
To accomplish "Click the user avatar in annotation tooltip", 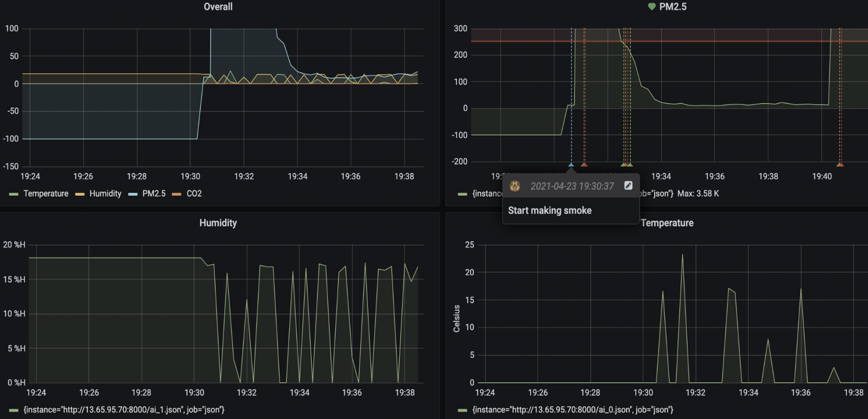I will point(515,186).
